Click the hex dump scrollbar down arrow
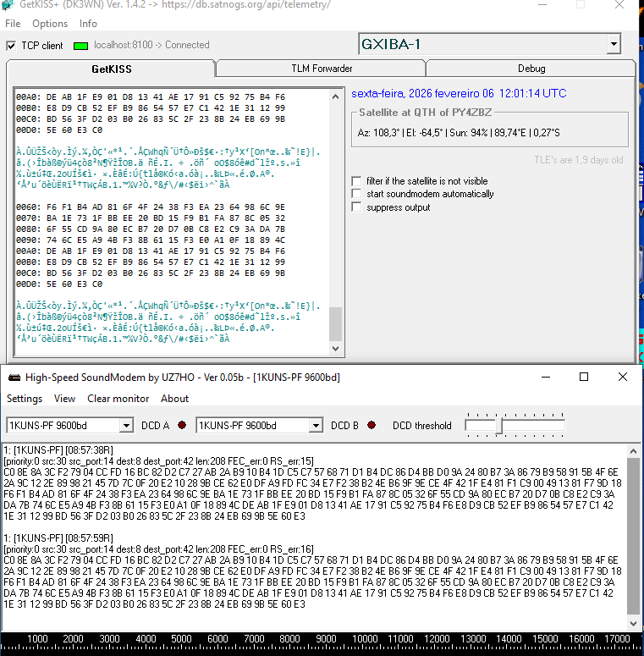 (x=336, y=348)
